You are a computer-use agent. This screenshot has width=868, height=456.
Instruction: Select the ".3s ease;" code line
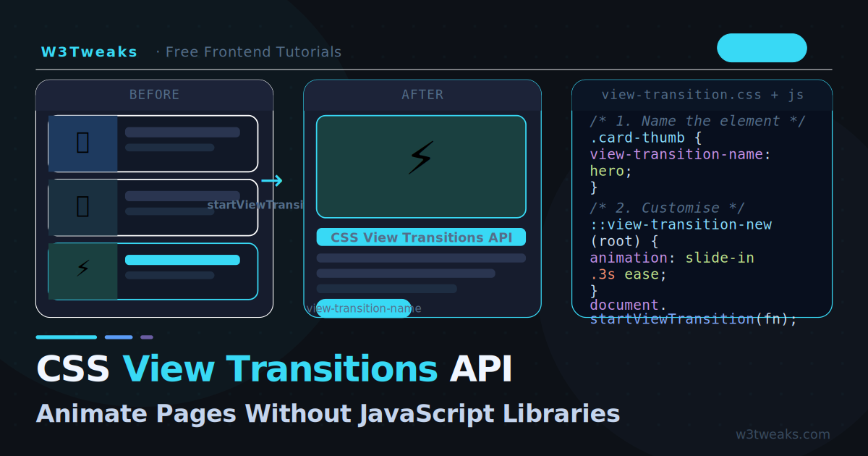[x=628, y=274]
